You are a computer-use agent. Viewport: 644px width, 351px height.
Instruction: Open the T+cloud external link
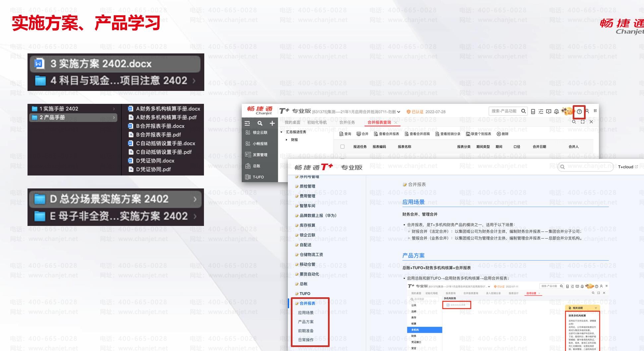[628, 167]
